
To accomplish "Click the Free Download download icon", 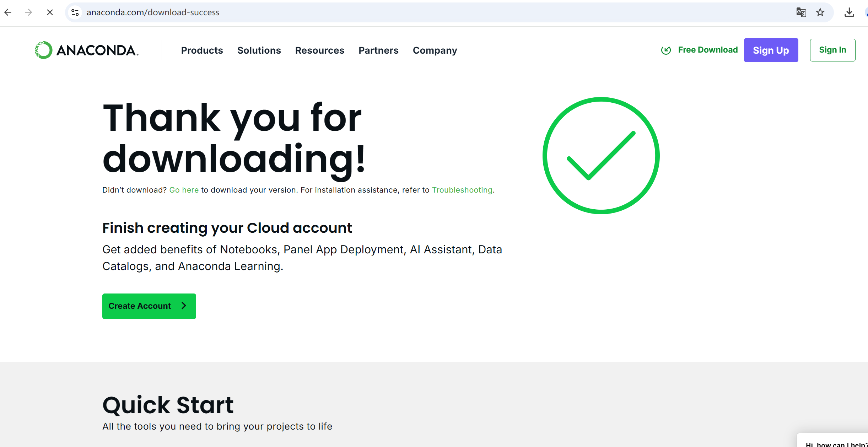I will tap(666, 50).
